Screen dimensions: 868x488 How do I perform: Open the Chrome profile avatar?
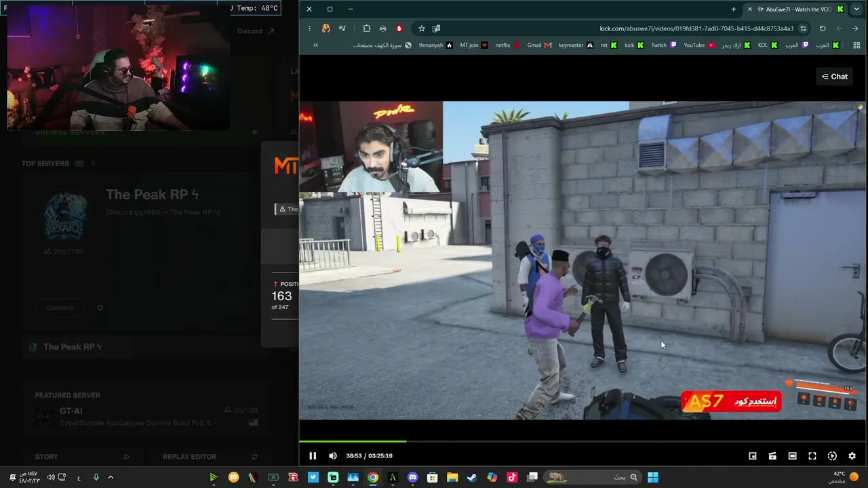point(326,28)
